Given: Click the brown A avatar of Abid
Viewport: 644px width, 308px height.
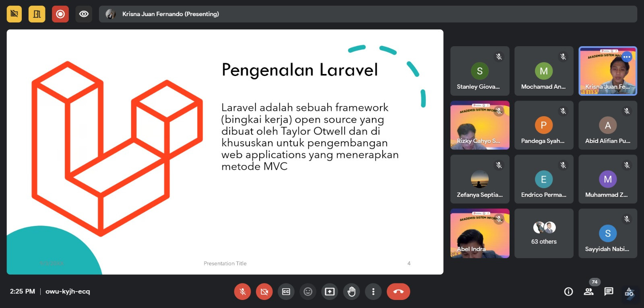Looking at the screenshot, I should click(608, 125).
